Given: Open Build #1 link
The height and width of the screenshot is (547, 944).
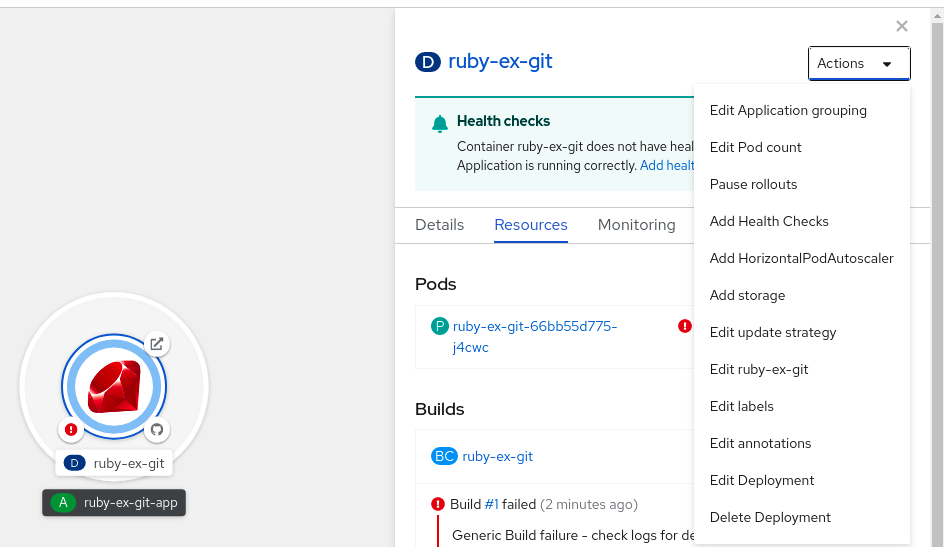Looking at the screenshot, I should [491, 504].
